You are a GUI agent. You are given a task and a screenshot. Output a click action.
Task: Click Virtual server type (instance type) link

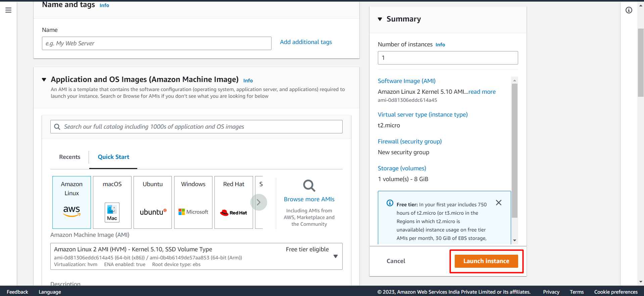[x=423, y=115]
